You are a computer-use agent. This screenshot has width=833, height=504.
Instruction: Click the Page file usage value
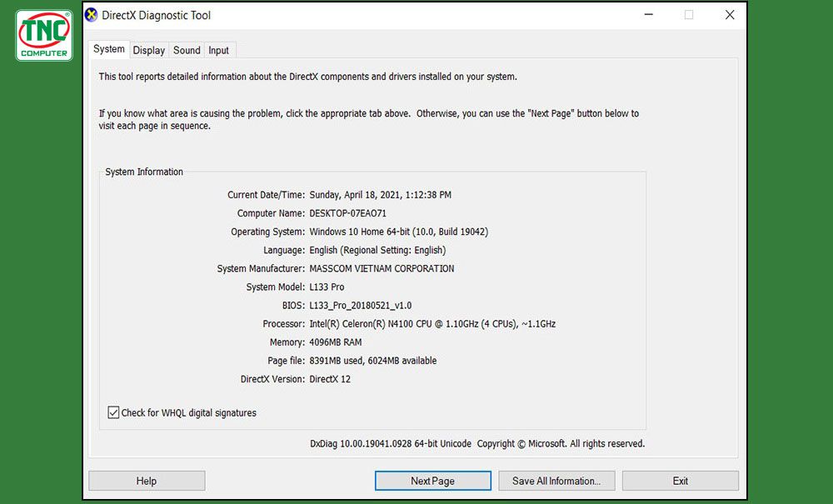[373, 361]
